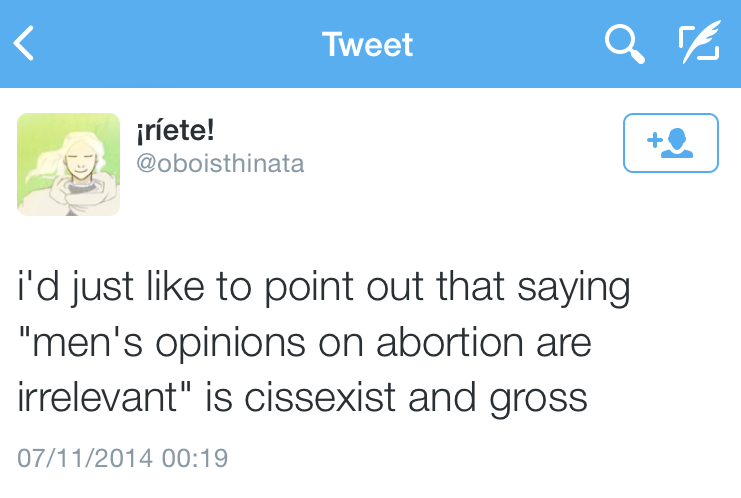Click the "Tweet" header title

[368, 45]
